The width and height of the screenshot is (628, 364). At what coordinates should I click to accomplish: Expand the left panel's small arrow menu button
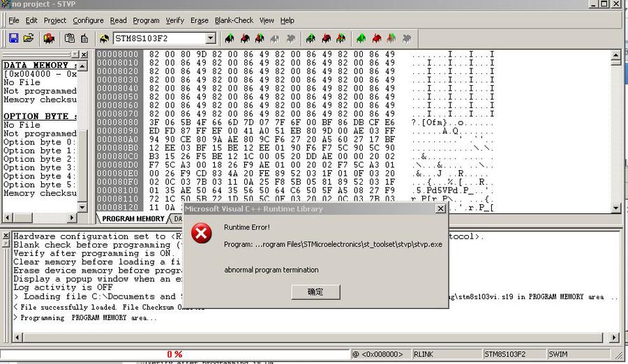point(75,54)
